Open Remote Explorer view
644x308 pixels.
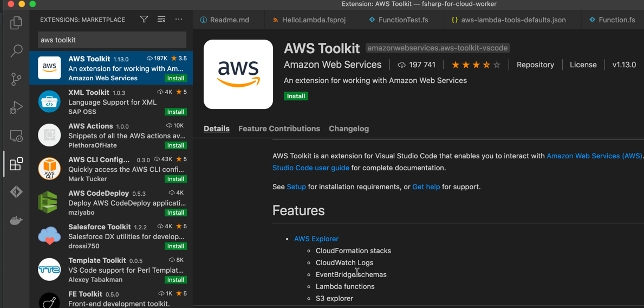pos(16,136)
